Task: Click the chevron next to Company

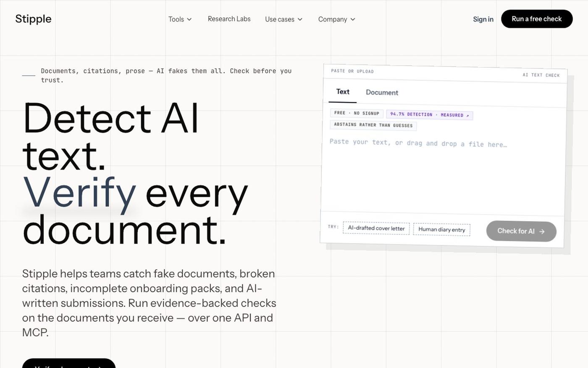Action: tap(353, 19)
